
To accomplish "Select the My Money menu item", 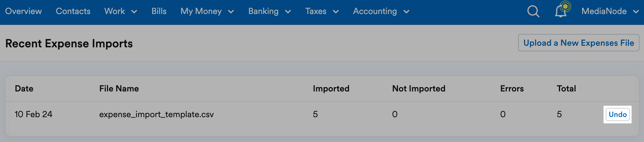I will 201,11.
